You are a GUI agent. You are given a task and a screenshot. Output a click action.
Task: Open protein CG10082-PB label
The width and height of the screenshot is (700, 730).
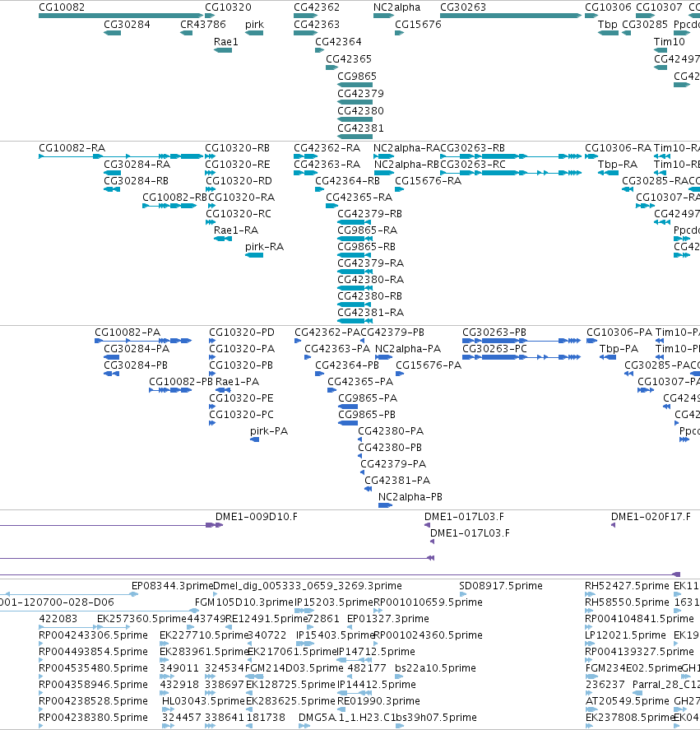[181, 382]
